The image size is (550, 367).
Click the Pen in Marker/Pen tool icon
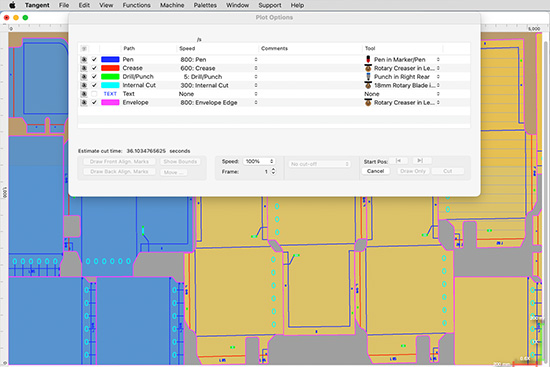click(x=368, y=59)
